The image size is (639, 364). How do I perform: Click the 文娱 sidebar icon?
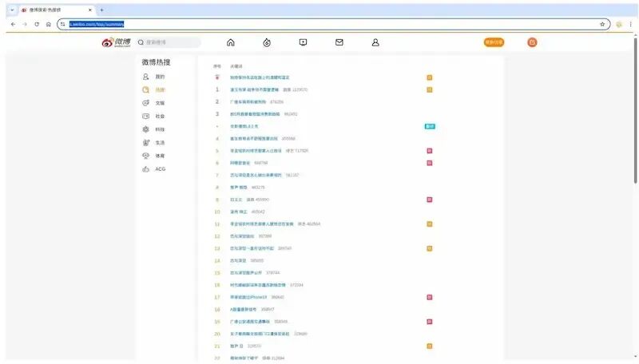tap(145, 103)
